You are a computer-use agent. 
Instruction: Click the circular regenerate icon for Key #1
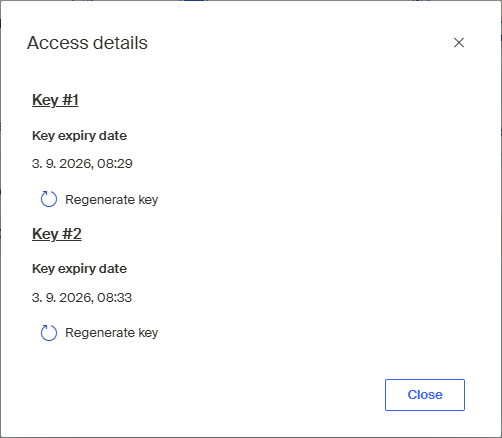tap(49, 199)
